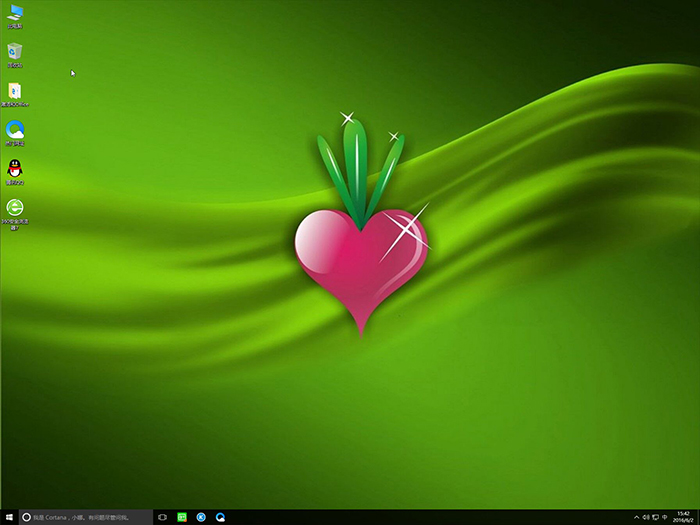Click Show Desktop at taskbar far right
Viewport: 700px width, 525px height.
698,517
